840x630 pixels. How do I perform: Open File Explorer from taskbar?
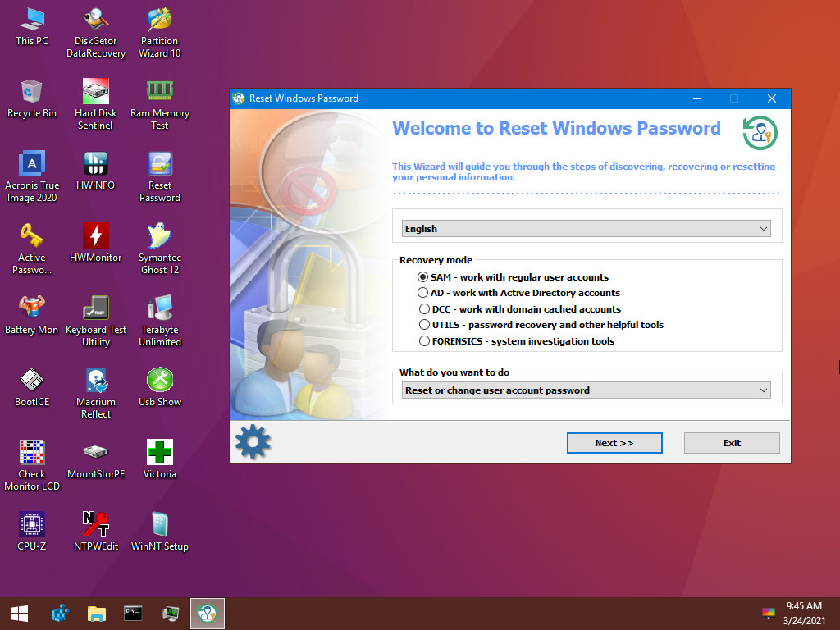97,614
